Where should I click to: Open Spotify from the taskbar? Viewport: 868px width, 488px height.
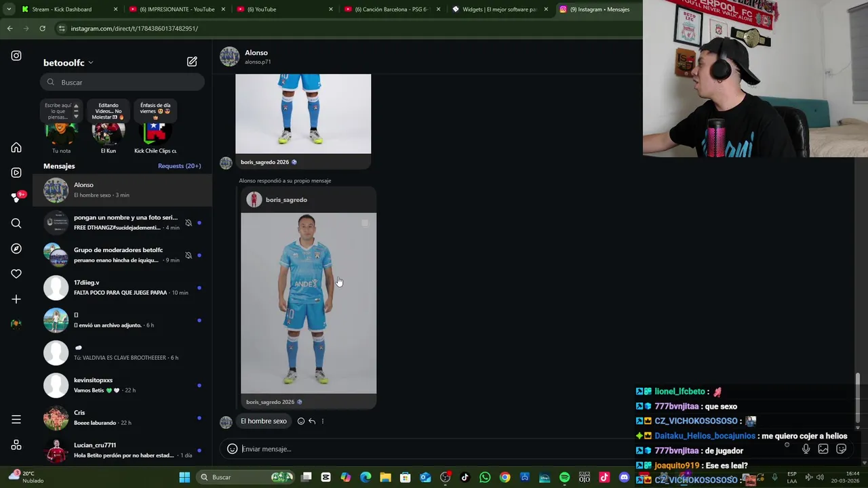click(x=564, y=477)
